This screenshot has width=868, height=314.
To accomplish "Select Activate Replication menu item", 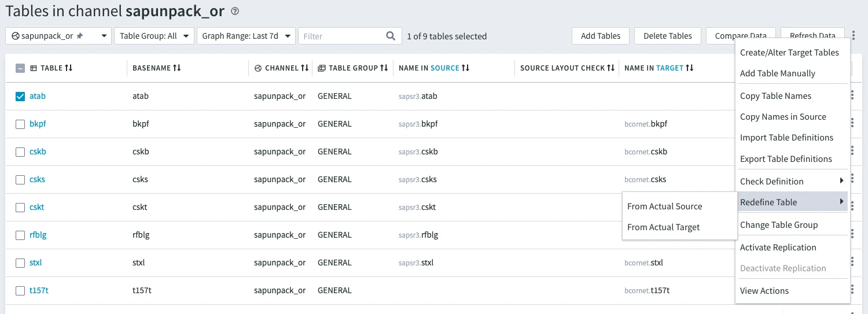I will click(x=778, y=247).
